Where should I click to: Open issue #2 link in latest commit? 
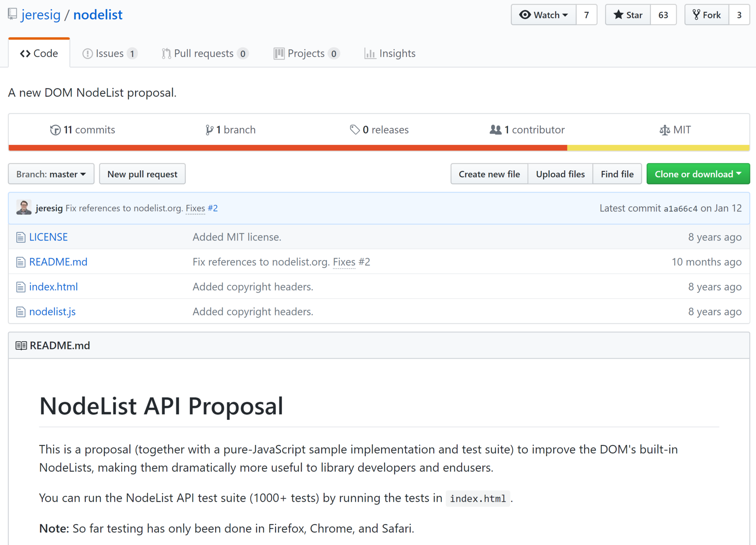[x=213, y=208]
